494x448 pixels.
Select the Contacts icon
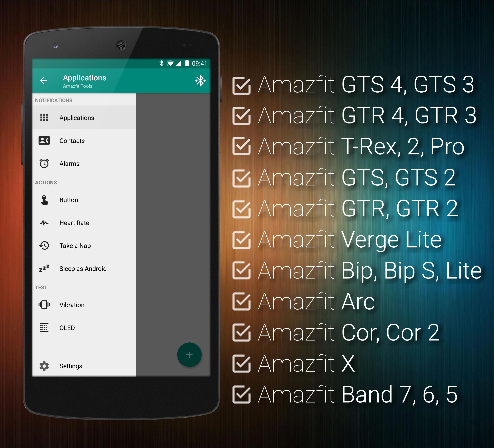(x=45, y=140)
